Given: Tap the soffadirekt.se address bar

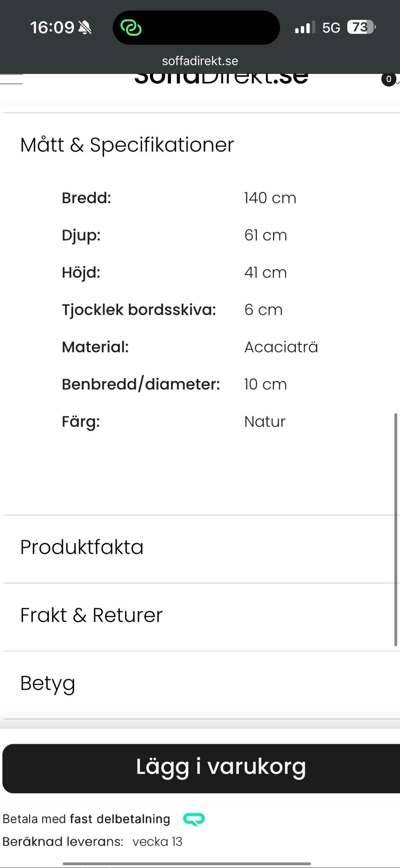Looking at the screenshot, I should 200,61.
